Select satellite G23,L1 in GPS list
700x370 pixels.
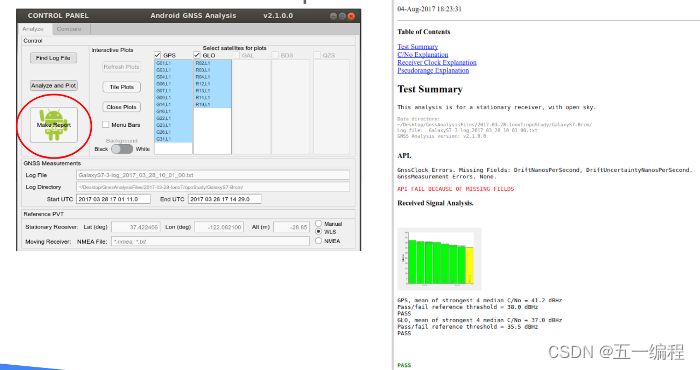coord(173,125)
